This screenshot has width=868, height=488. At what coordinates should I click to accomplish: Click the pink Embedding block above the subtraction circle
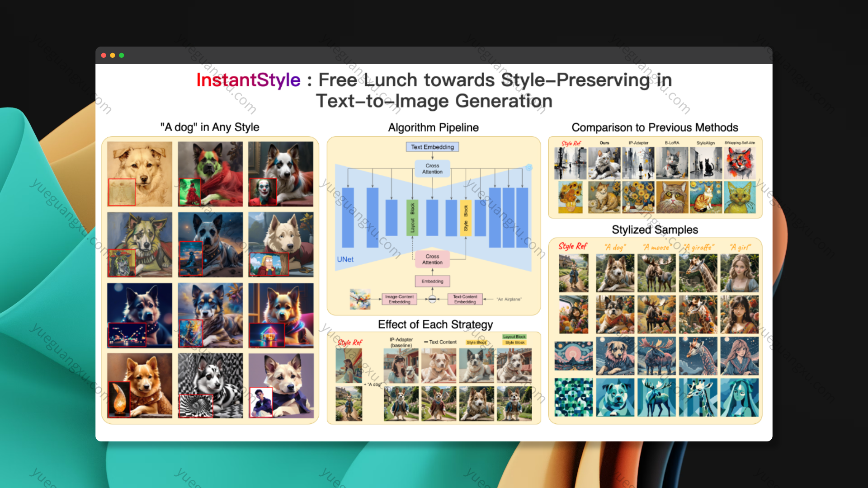432,281
